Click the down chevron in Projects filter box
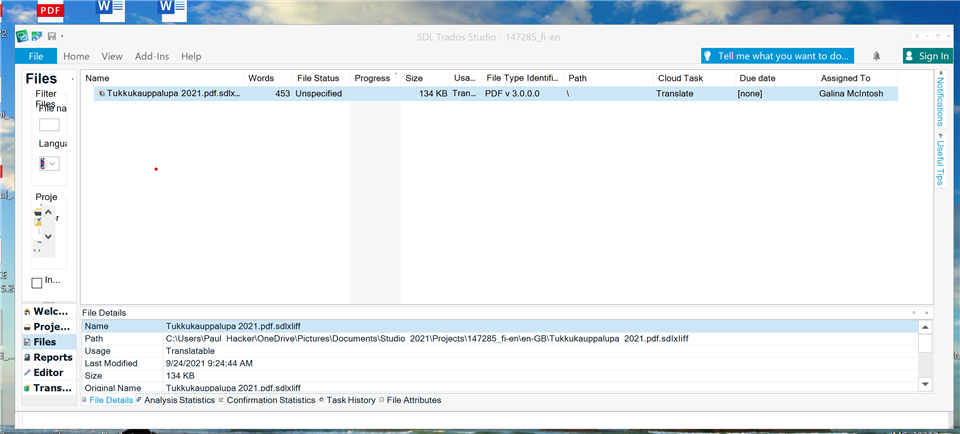The width and height of the screenshot is (960, 434). tap(49, 237)
